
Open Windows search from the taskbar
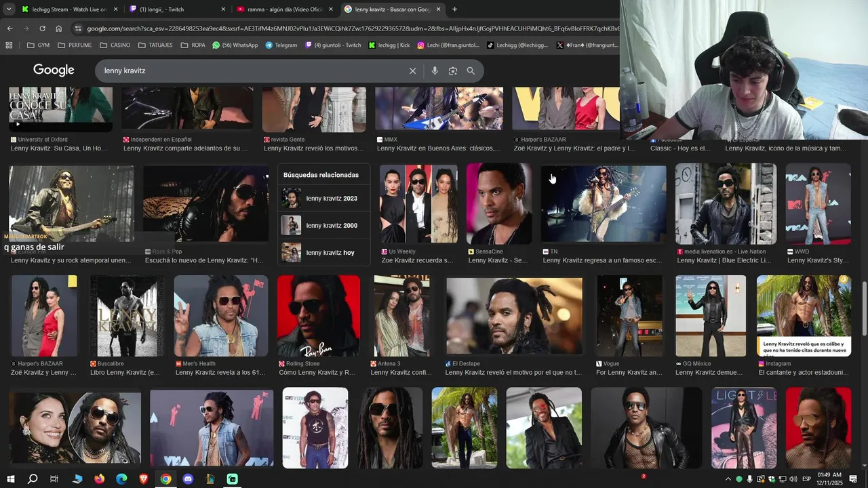pos(33,479)
